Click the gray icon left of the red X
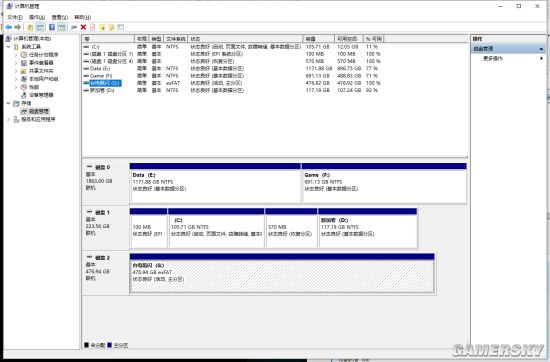The image size is (550, 362). (74, 27)
